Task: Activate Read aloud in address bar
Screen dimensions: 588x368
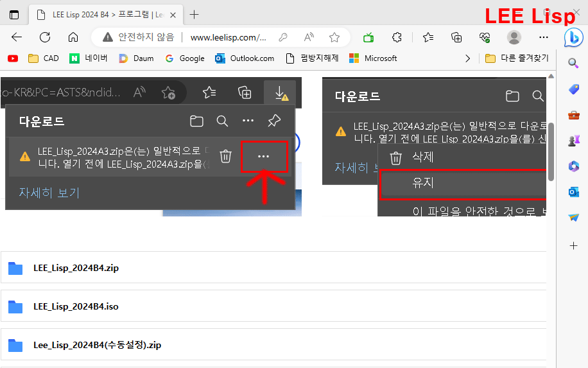Action: coord(309,37)
